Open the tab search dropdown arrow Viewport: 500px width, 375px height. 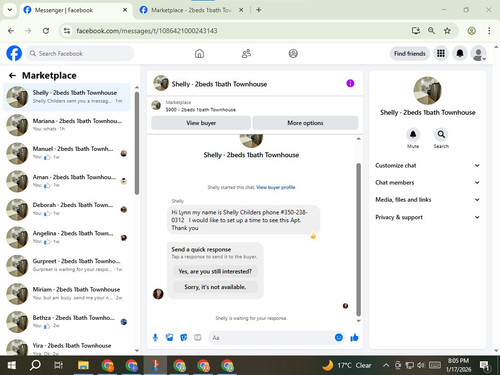(10, 10)
